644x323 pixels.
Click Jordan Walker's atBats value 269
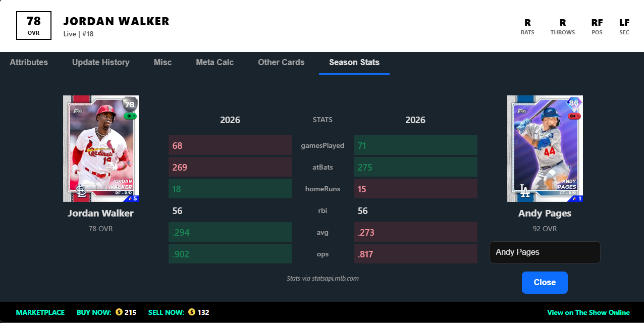pyautogui.click(x=230, y=167)
